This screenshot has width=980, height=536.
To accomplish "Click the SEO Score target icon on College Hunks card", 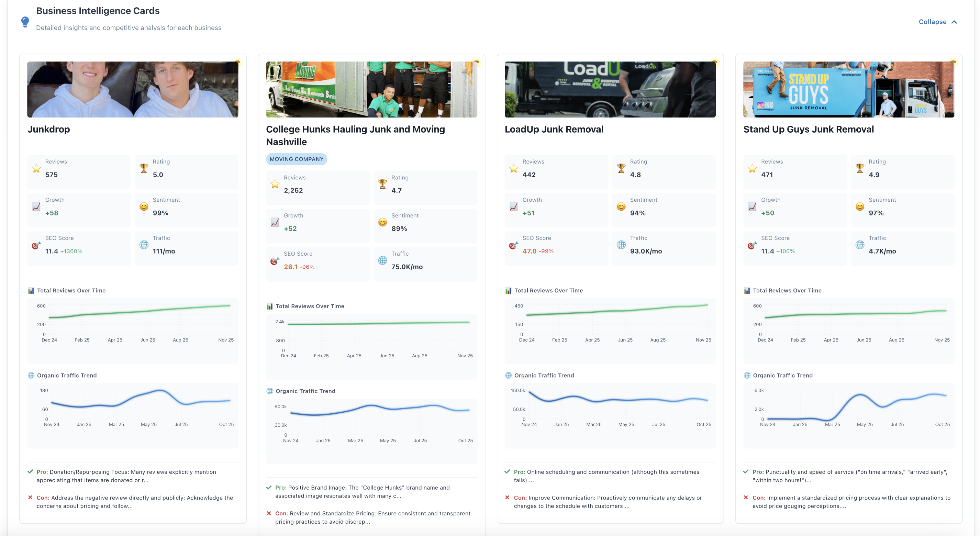I will coord(274,261).
